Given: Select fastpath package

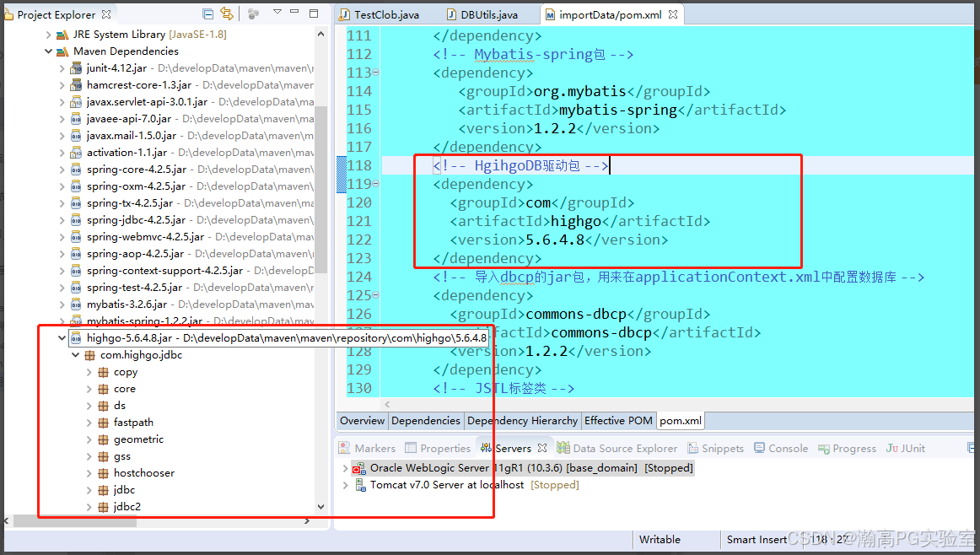Looking at the screenshot, I should (x=133, y=423).
